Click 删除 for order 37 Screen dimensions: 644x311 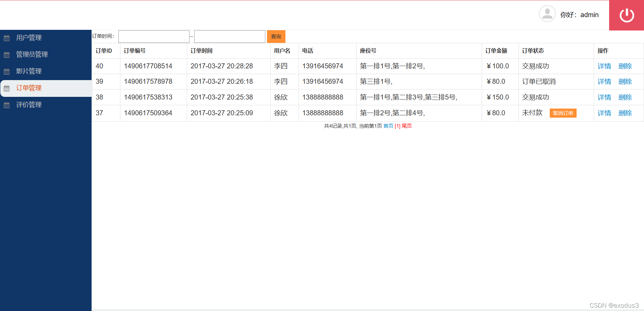click(x=625, y=113)
